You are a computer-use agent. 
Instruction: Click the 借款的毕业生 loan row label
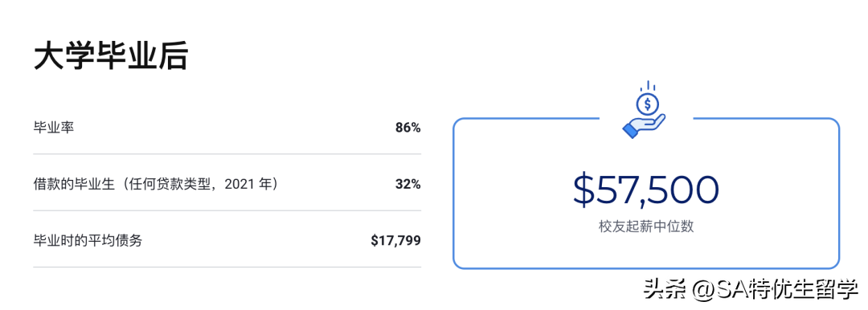(74, 184)
